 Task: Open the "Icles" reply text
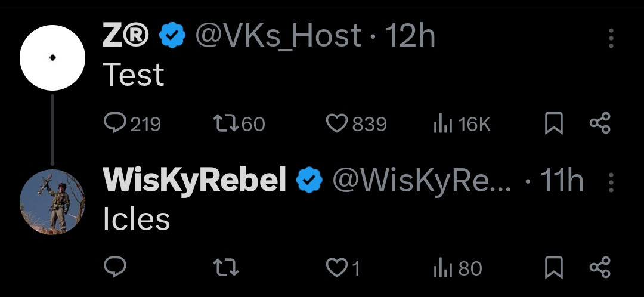[x=137, y=219]
